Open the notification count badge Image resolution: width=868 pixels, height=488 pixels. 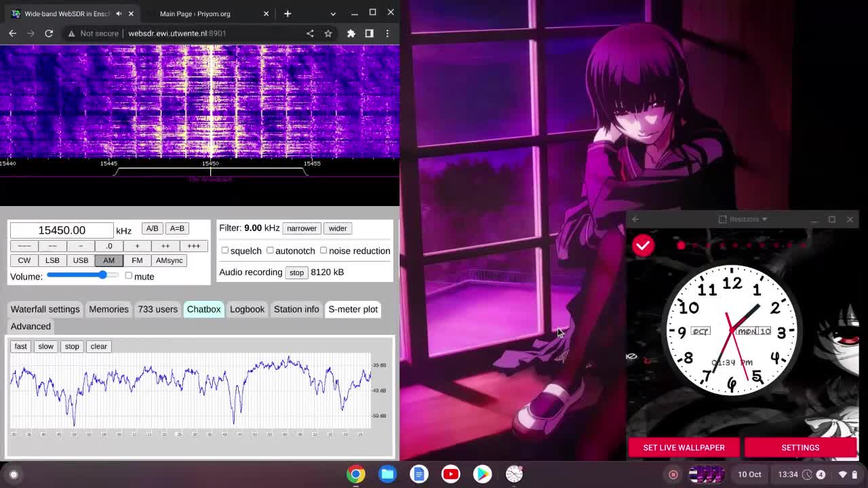[821, 474]
